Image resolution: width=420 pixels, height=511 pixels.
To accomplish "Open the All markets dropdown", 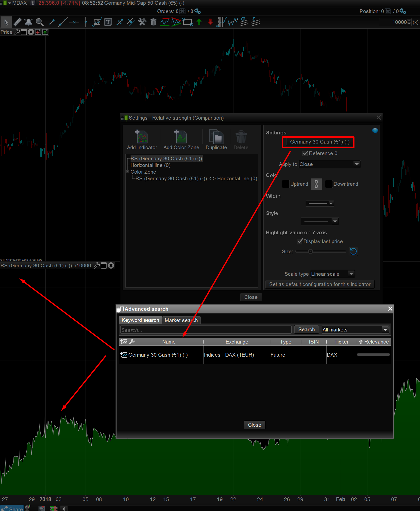I will click(x=356, y=330).
